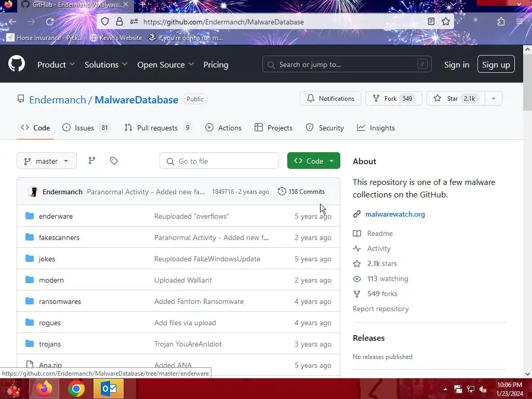Reload the page with the refresh icon
This screenshot has height=399, width=532.
[x=50, y=22]
